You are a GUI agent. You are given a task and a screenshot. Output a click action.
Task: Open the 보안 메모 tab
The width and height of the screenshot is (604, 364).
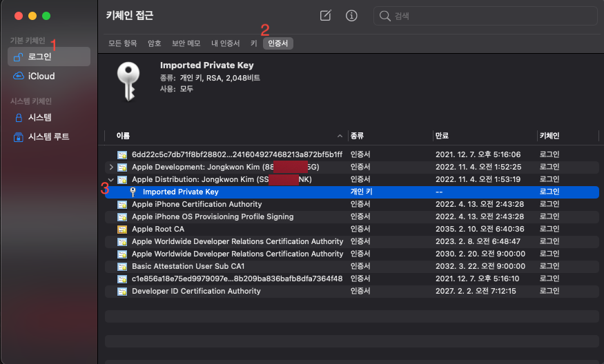coord(186,43)
